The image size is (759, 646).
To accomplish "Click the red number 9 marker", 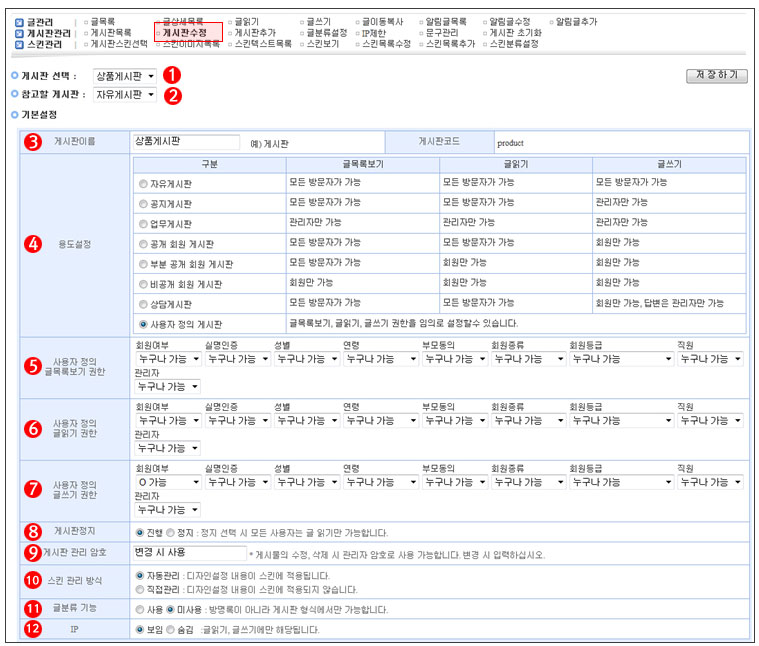I will tap(32, 552).
